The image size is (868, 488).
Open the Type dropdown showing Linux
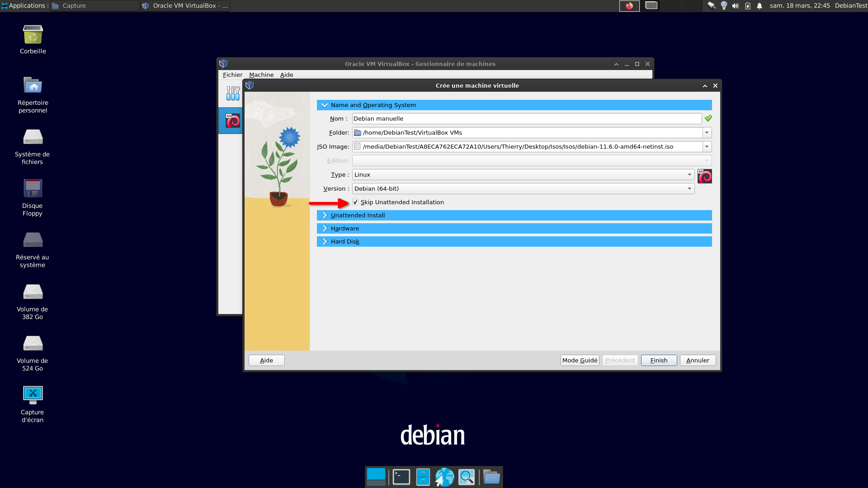(x=523, y=175)
